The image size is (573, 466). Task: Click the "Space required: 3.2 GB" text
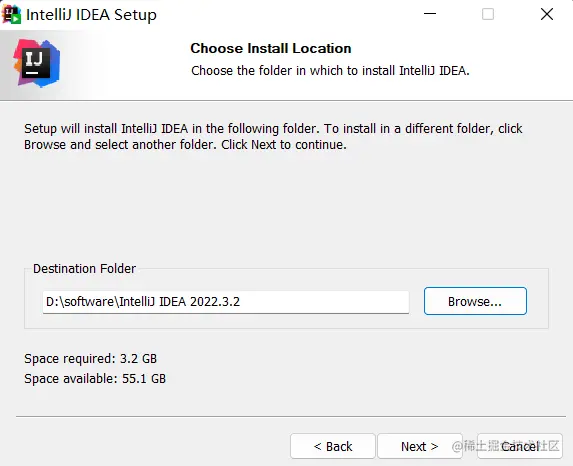coord(91,359)
